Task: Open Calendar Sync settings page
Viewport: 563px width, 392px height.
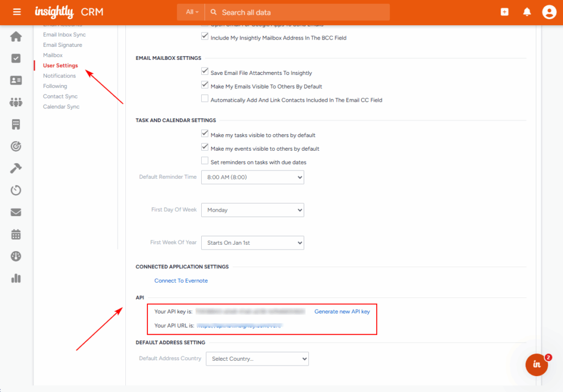Action: click(x=61, y=107)
